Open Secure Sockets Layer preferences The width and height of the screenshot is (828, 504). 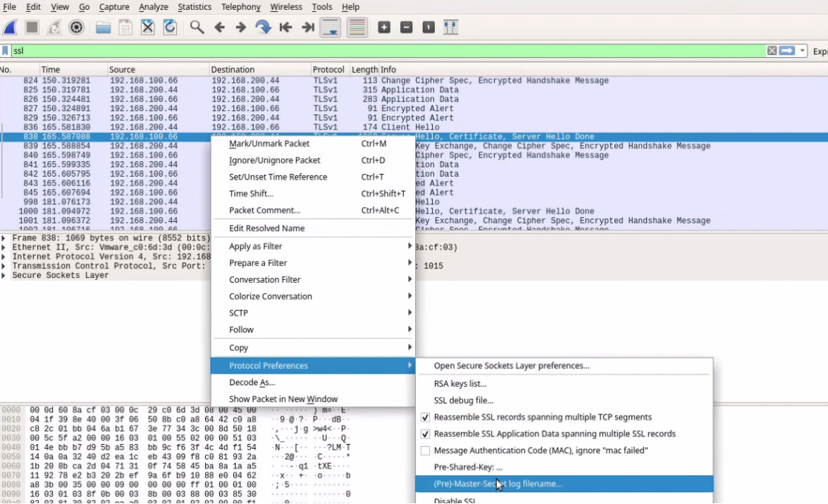point(564,365)
